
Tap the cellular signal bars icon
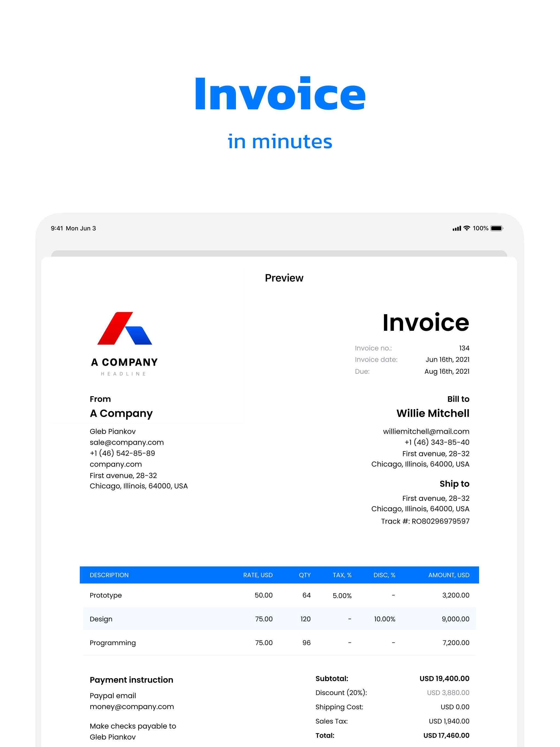[x=456, y=229]
